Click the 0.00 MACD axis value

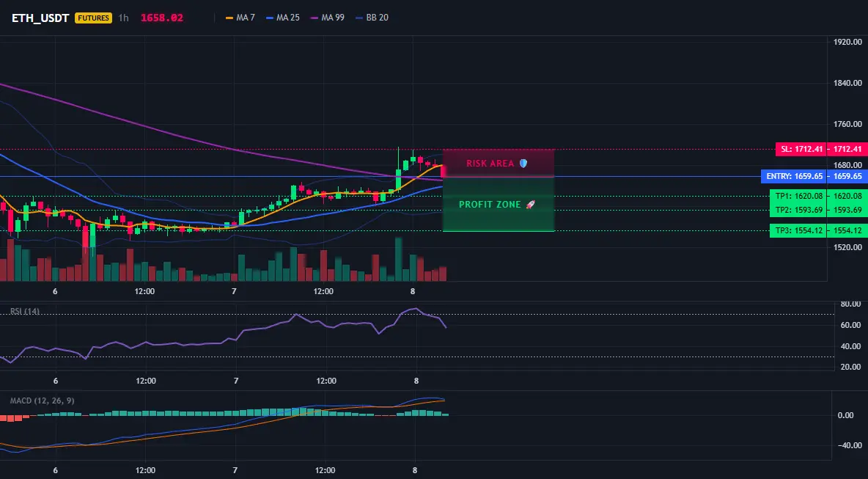[x=846, y=415]
